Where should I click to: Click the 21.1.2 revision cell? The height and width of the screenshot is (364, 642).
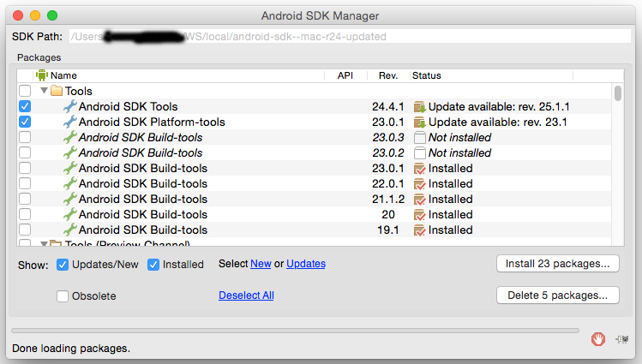pyautogui.click(x=388, y=200)
